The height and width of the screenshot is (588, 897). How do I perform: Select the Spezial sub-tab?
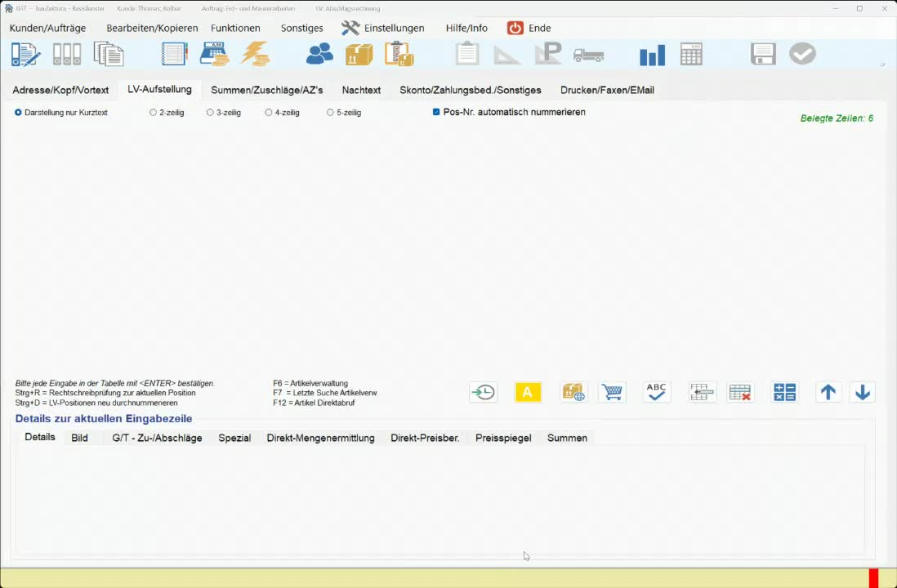[x=234, y=438]
